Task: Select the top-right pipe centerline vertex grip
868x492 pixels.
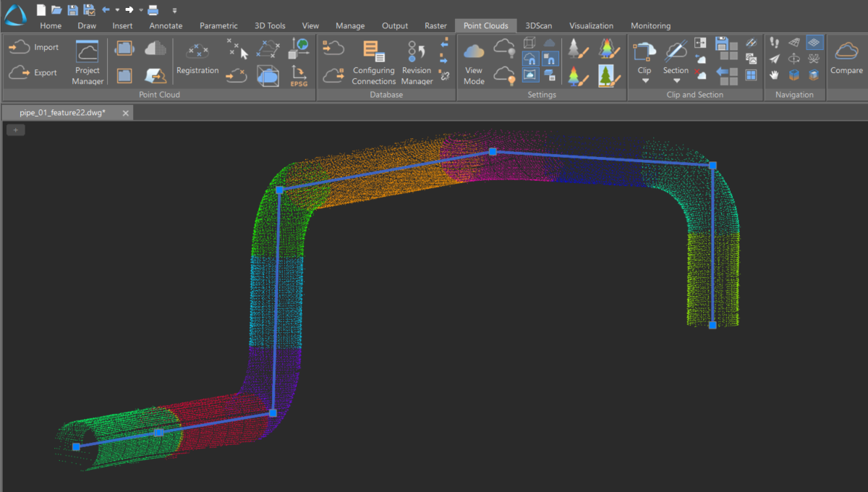Action: 712,166
